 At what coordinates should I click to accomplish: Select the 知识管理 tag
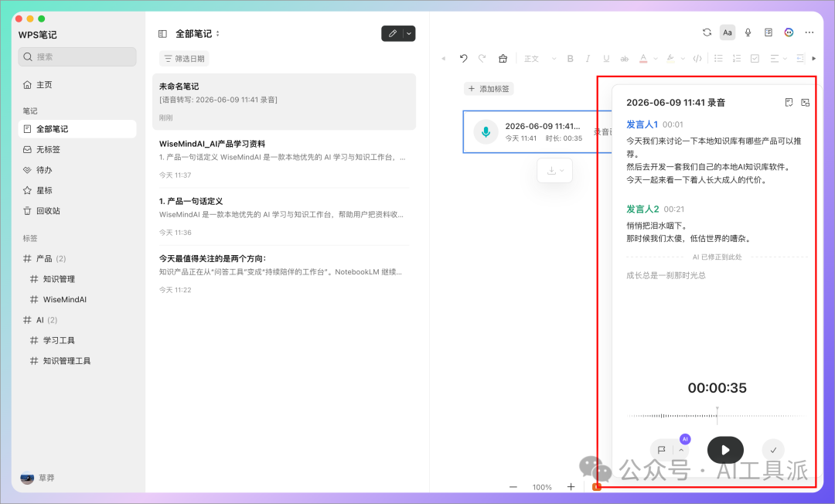coord(77,279)
